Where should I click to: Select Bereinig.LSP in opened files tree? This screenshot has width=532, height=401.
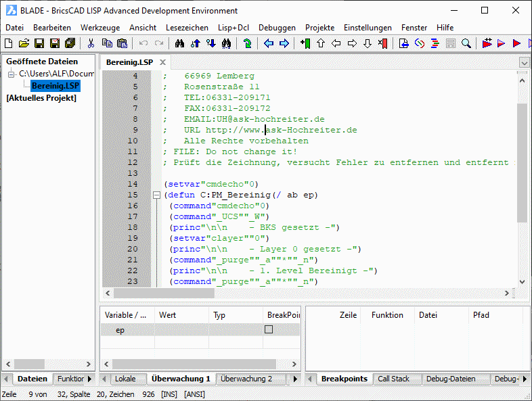pos(56,86)
